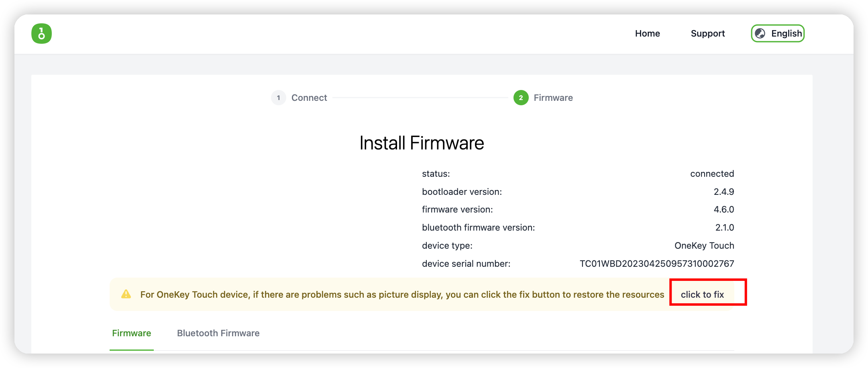Click the serial number TC01WBD2023042509573​10002767
Screen dimensions: 868x368
[656, 264]
